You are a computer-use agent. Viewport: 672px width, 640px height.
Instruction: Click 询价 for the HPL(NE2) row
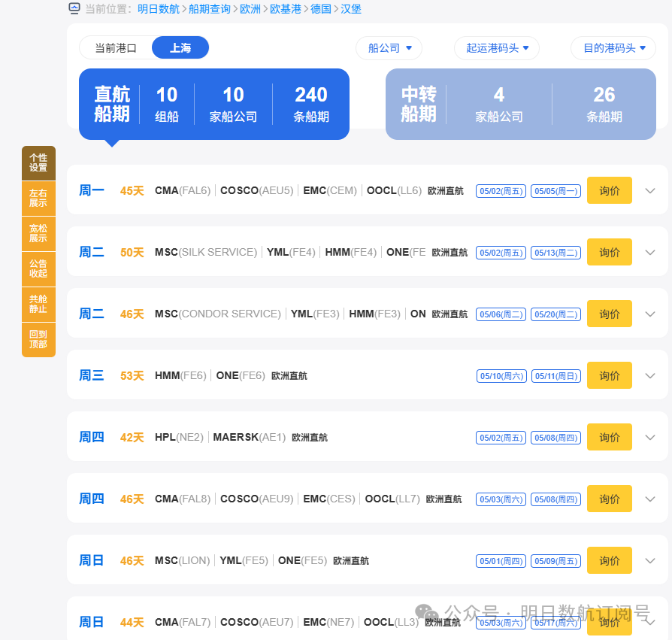click(x=610, y=437)
